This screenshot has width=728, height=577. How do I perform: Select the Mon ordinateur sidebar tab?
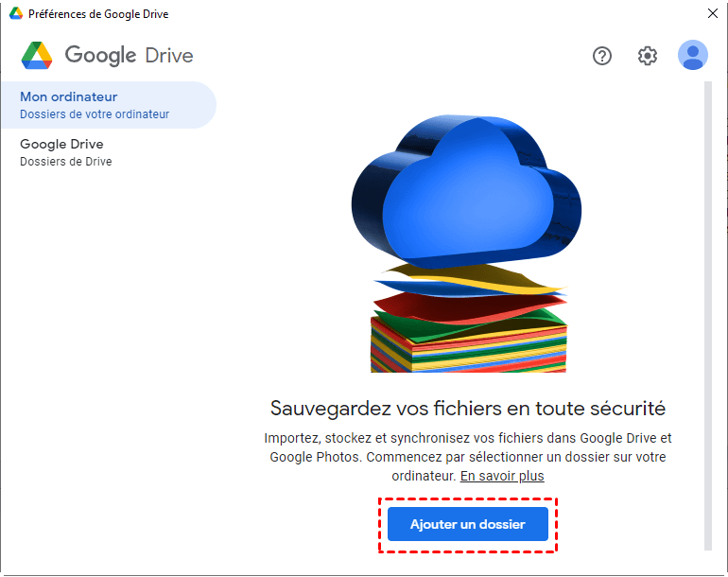tap(69, 96)
